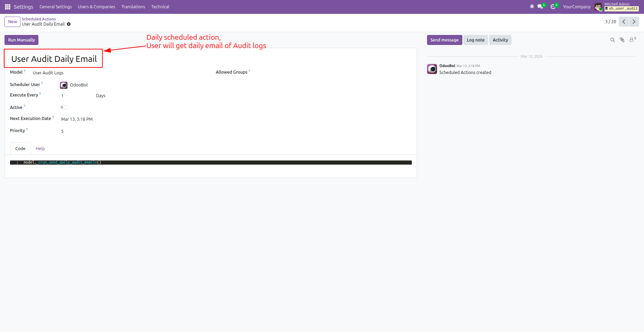Viewport: 644px width, 332px height.
Task: Go back to Scheduled Actions breadcrumb
Action: click(x=39, y=19)
